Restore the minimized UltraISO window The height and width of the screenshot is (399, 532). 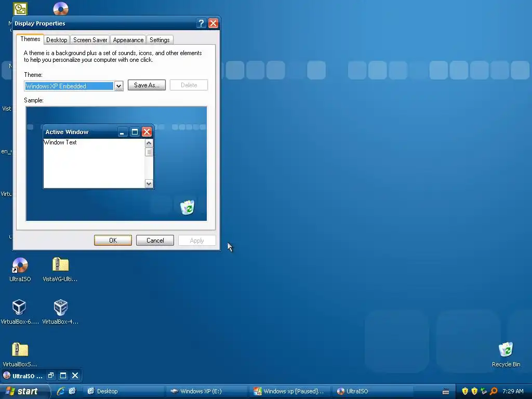51,375
